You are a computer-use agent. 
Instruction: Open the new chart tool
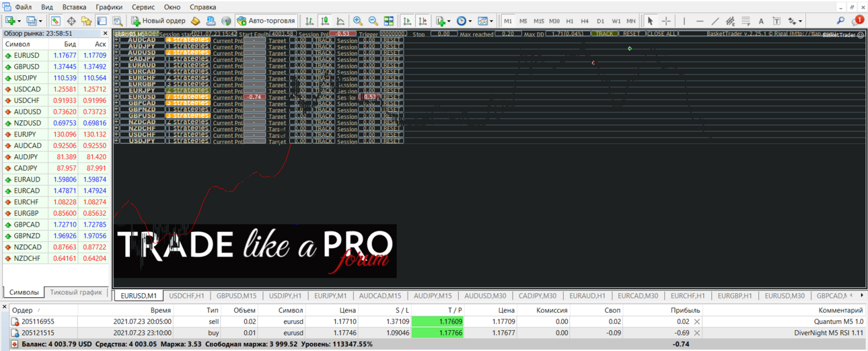click(x=9, y=21)
